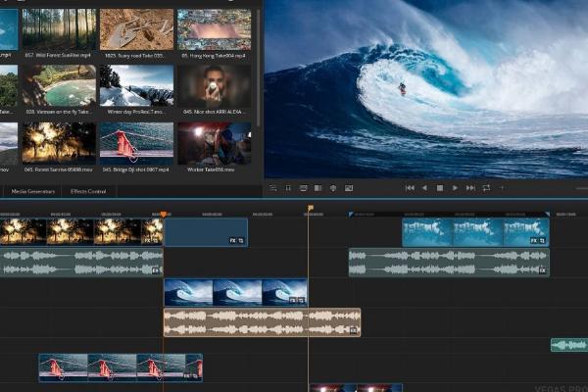Click the plus icon beside loop button

click(x=502, y=188)
